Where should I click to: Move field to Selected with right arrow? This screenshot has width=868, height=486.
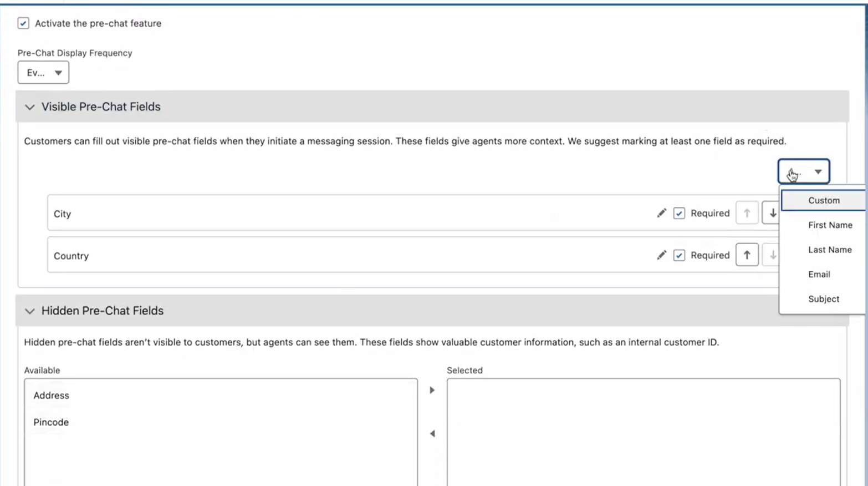(x=432, y=390)
